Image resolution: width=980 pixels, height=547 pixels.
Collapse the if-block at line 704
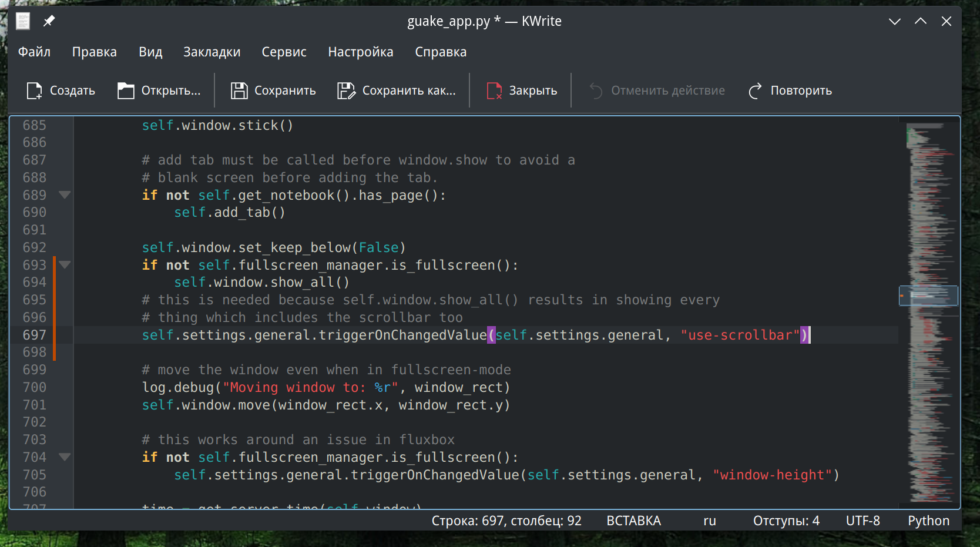tap(65, 457)
